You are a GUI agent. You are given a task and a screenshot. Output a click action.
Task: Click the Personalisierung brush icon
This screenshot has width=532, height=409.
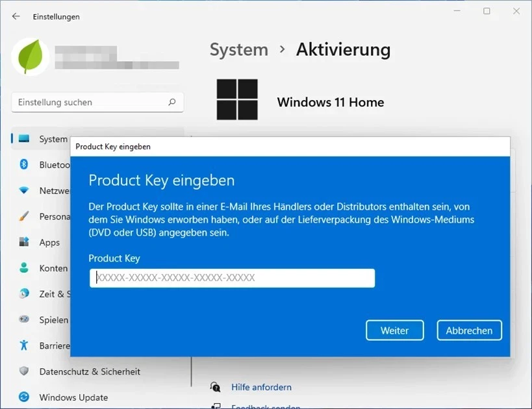(x=23, y=216)
